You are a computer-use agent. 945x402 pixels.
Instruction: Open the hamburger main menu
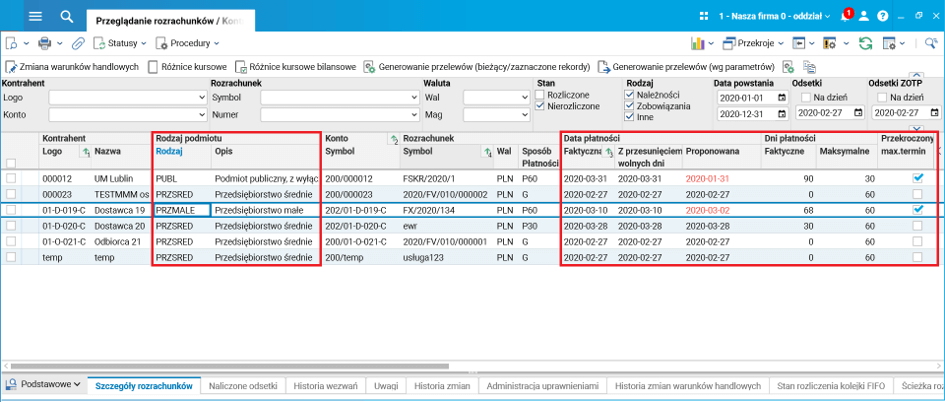click(x=36, y=16)
